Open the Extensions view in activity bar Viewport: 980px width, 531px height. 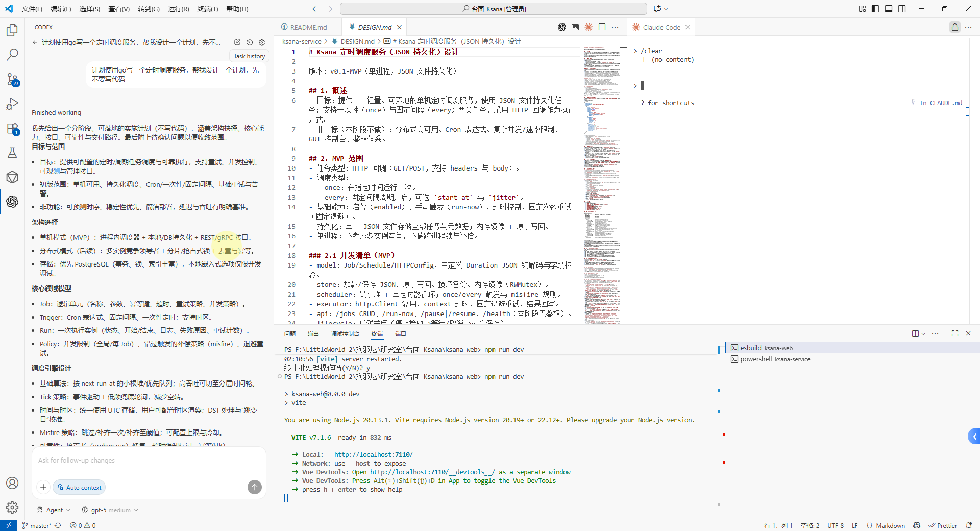[12, 128]
